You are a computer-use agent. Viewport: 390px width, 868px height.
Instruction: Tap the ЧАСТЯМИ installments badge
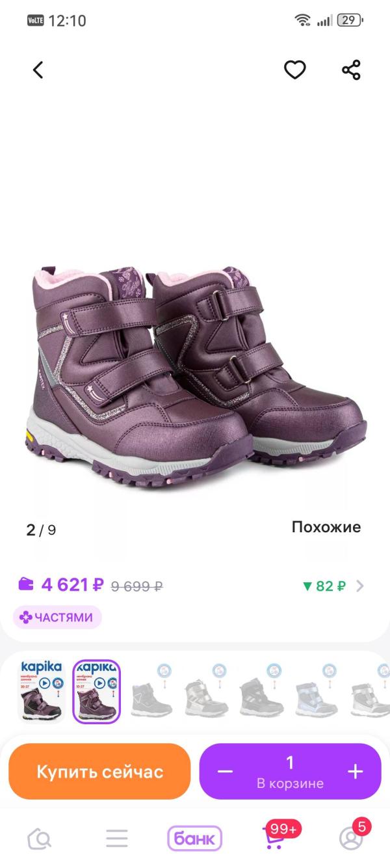tap(57, 617)
